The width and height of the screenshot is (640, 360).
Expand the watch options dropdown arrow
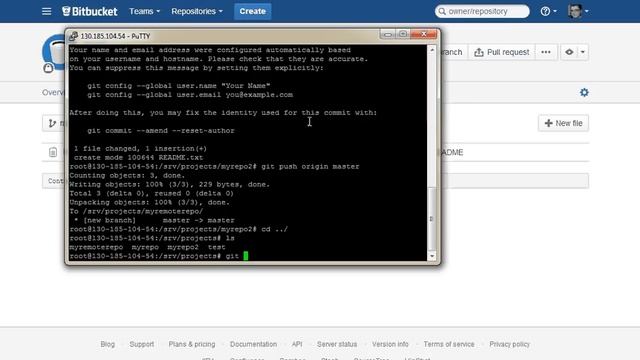click(583, 52)
